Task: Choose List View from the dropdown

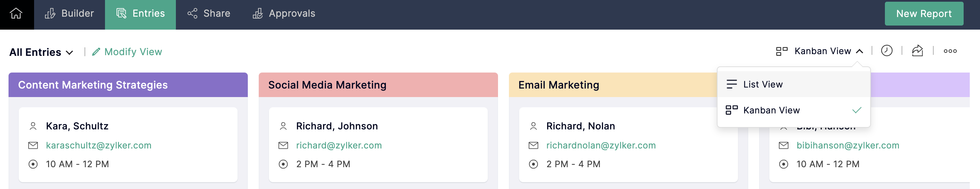Action: tap(794, 84)
